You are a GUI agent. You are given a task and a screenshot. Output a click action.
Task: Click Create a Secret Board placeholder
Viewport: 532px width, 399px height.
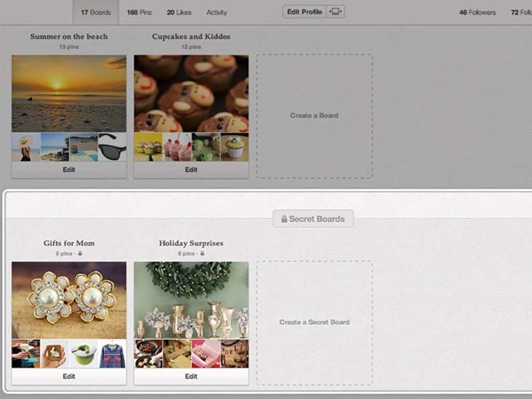[x=315, y=323]
